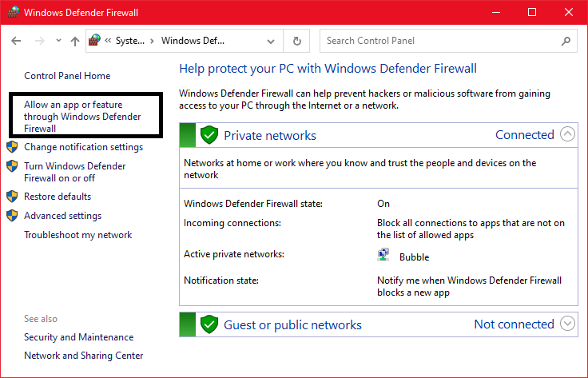
Task: Open the recent locations dropdown
Action: [57, 41]
